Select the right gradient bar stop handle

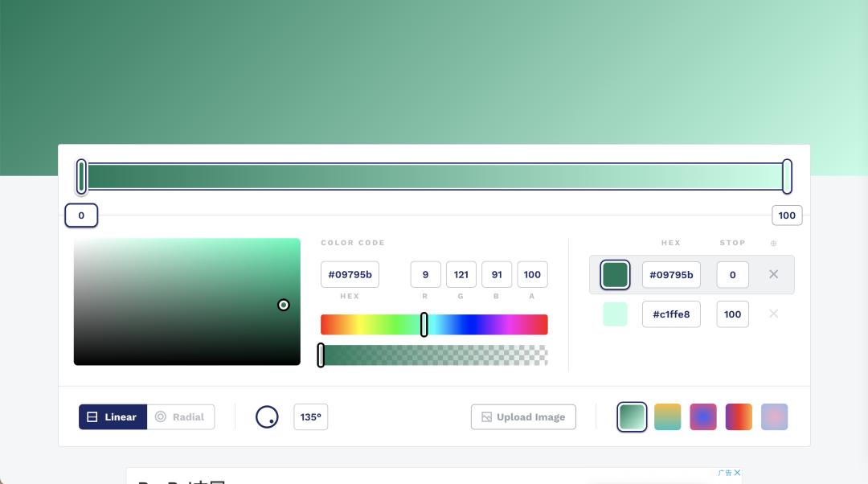tap(787, 177)
